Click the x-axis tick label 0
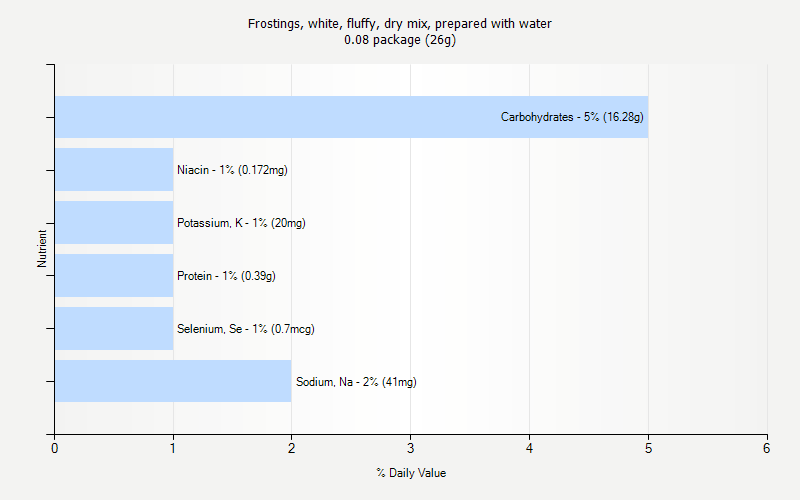 coord(55,449)
